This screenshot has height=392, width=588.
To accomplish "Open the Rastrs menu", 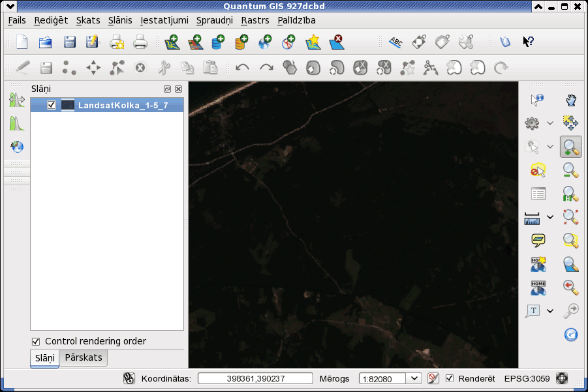I will pos(255,21).
